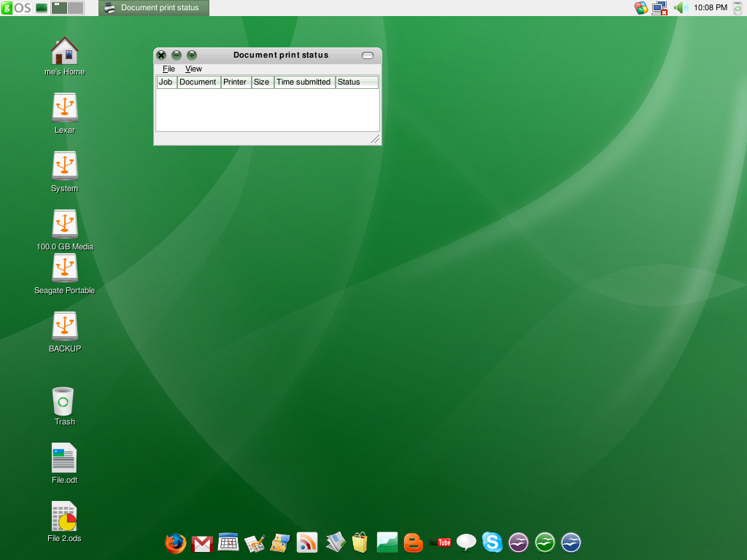Sort print jobs by Printer column
This screenshot has width=747, height=560.
[x=236, y=82]
